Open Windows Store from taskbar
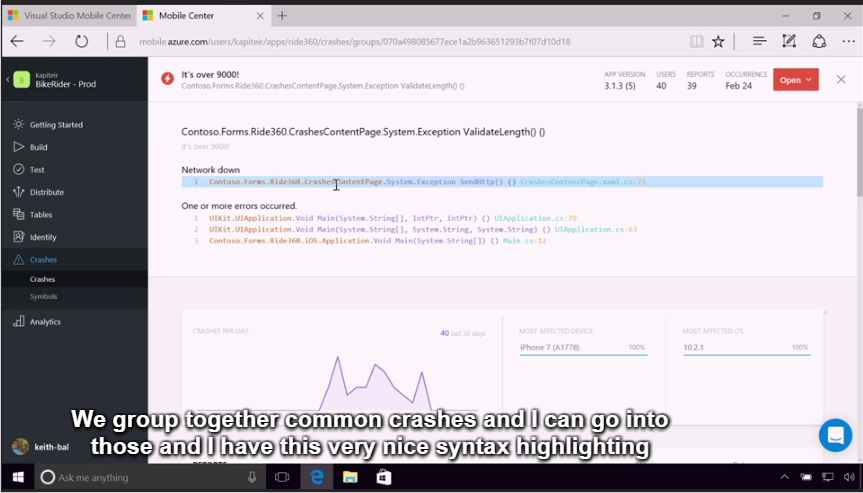Image resolution: width=863 pixels, height=493 pixels. tap(384, 477)
